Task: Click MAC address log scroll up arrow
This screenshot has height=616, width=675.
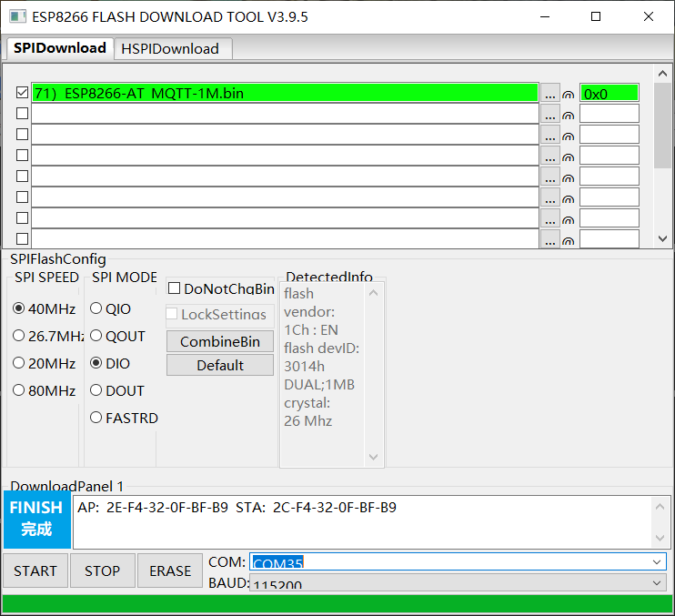Action: point(660,507)
